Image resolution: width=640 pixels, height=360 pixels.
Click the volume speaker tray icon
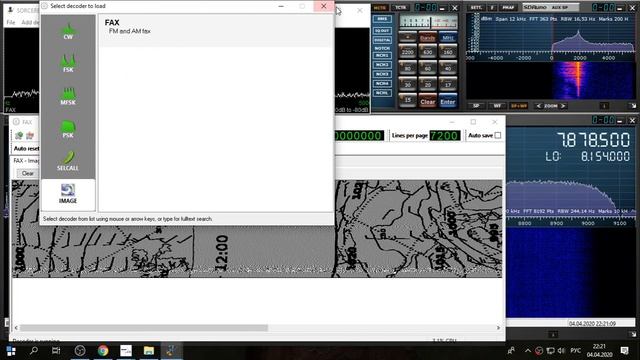[562, 351]
